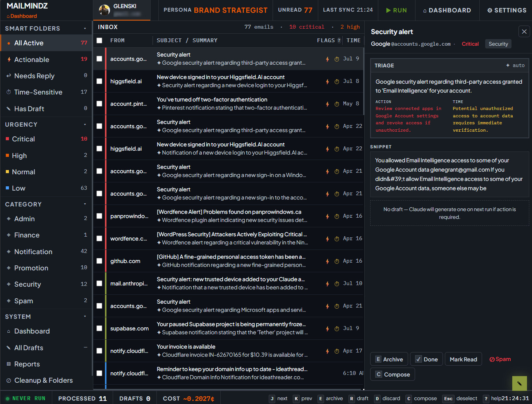The height and width of the screenshot is (404, 532).
Task: Check the supabase.com email checkbox
Action: coord(100,328)
